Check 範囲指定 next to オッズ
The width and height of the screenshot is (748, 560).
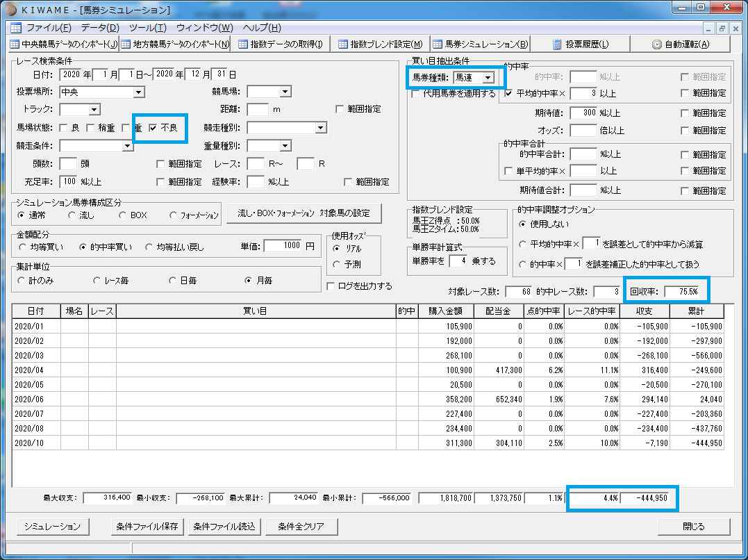(685, 131)
